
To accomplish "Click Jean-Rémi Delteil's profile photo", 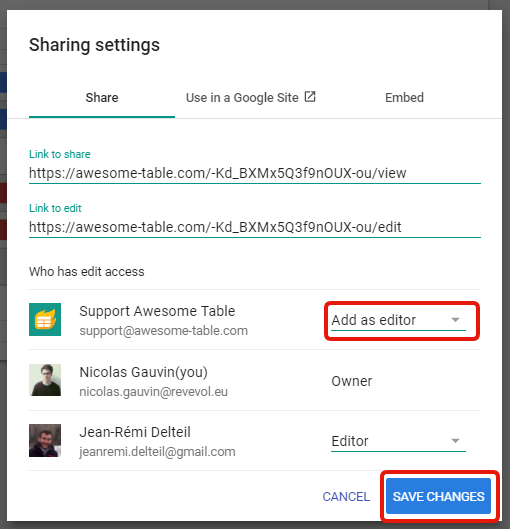I will point(45,441).
